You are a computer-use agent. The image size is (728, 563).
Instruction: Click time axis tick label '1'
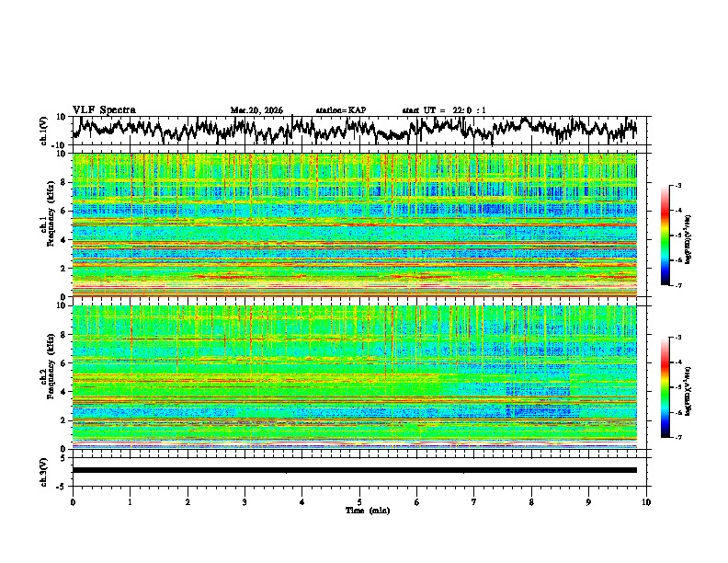pyautogui.click(x=130, y=502)
